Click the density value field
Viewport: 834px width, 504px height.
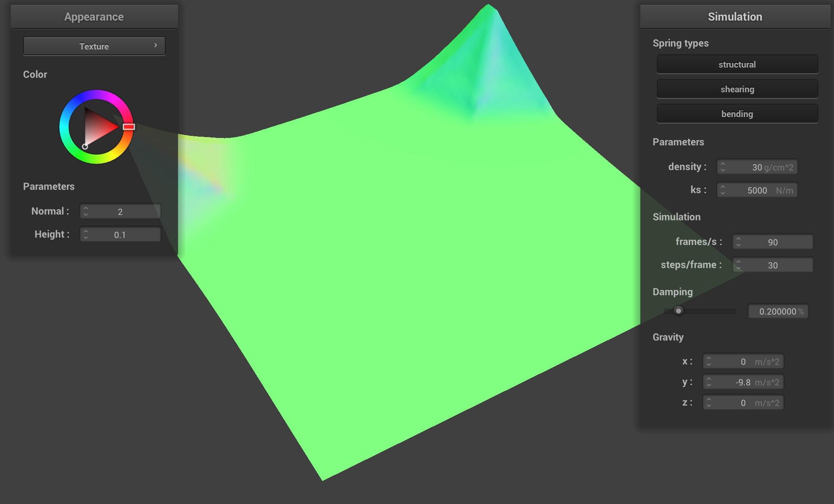coord(757,167)
